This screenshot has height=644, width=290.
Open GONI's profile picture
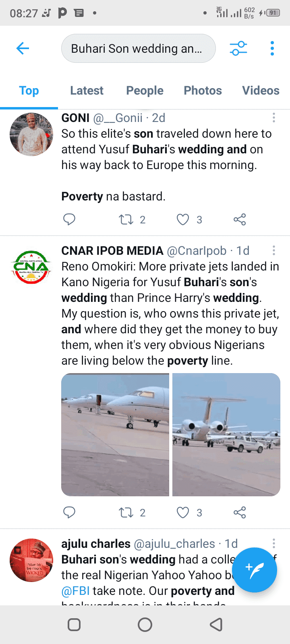(x=31, y=134)
